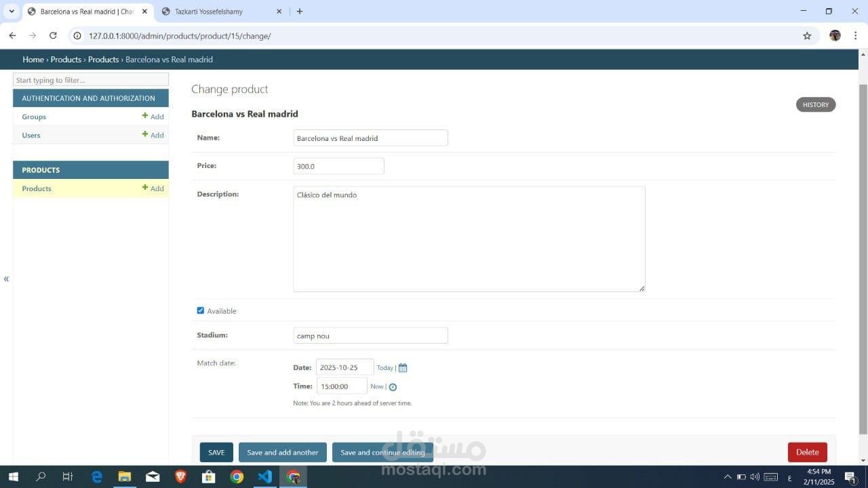The image size is (868, 488).
Task: Delete this product
Action: (x=808, y=452)
